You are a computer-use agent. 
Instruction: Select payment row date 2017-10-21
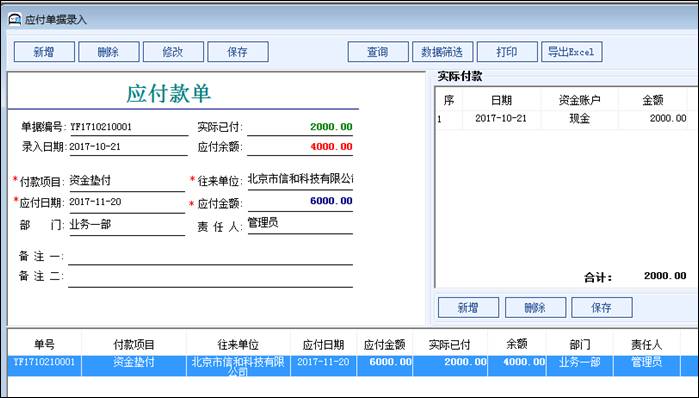[501, 119]
